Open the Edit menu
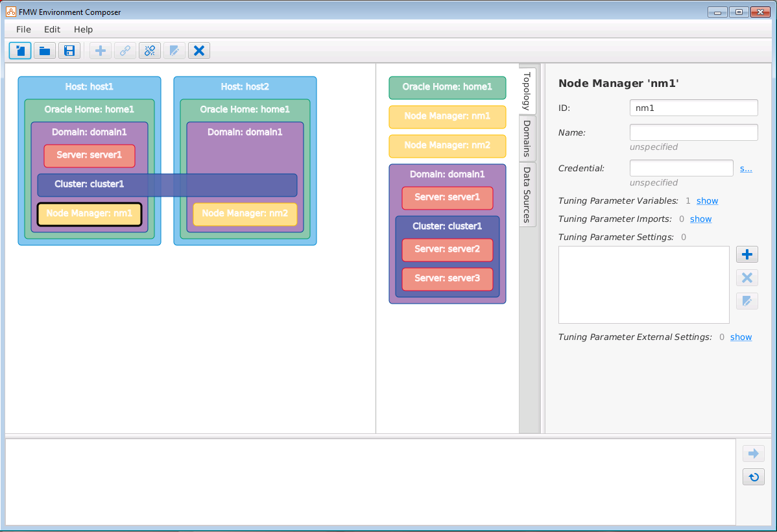The height and width of the screenshot is (532, 777). [52, 29]
